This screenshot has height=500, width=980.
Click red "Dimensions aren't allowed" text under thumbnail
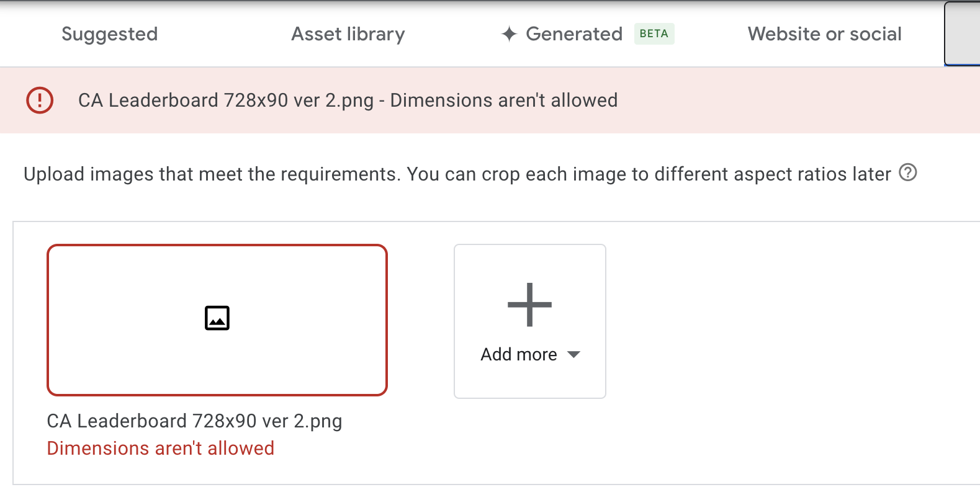coord(161,449)
